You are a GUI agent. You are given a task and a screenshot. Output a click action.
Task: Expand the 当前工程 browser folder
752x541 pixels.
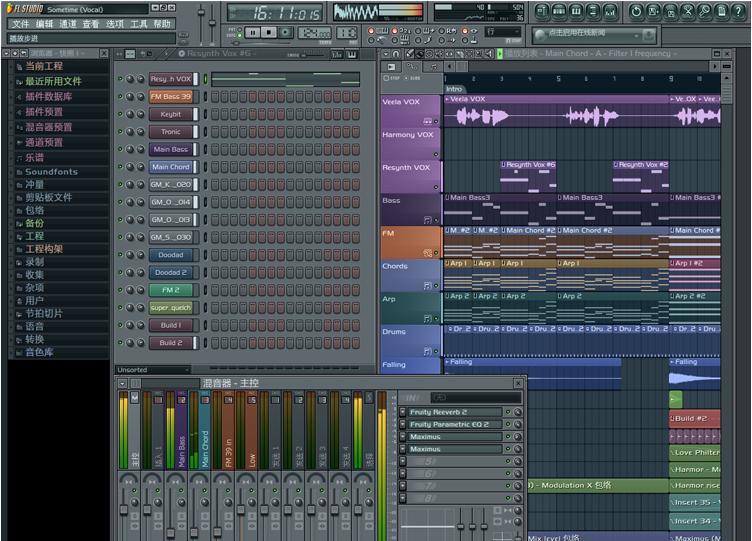(44, 66)
